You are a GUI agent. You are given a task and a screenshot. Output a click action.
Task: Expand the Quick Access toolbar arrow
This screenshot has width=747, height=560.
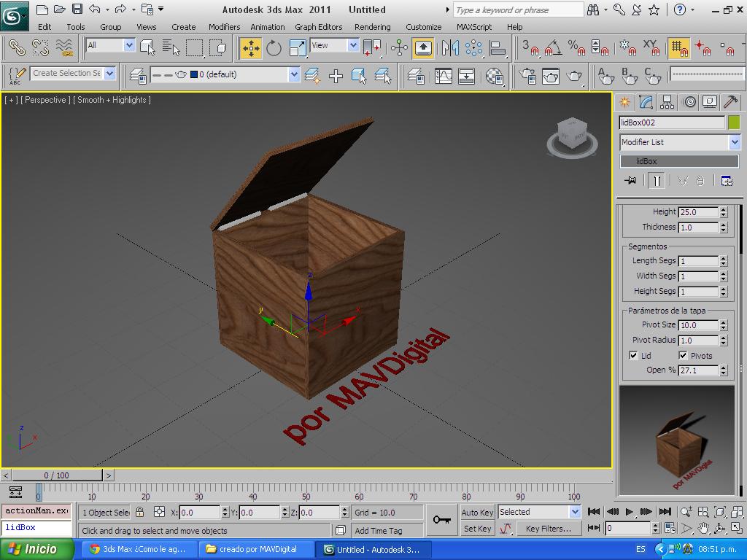(x=161, y=9)
